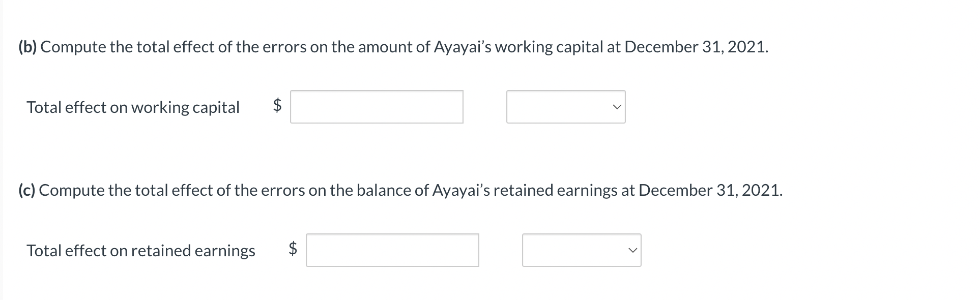The image size is (980, 300).
Task: Click the label Total effect on working capital
Action: click(x=133, y=107)
